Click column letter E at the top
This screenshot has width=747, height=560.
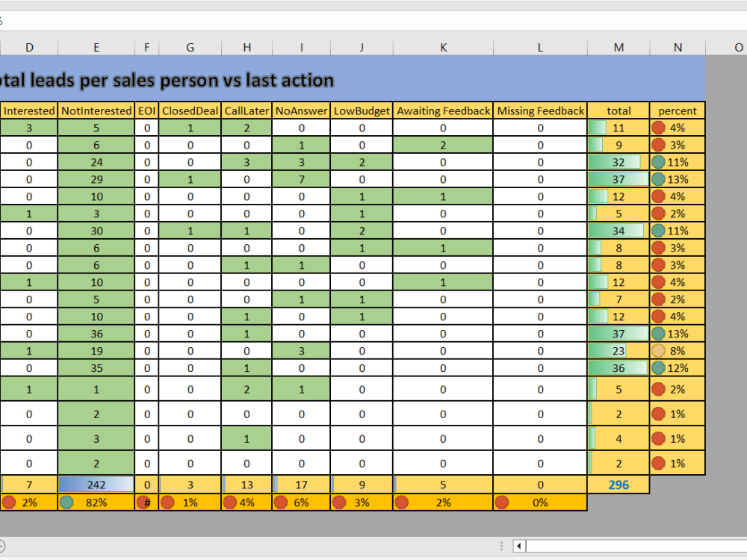tap(96, 46)
